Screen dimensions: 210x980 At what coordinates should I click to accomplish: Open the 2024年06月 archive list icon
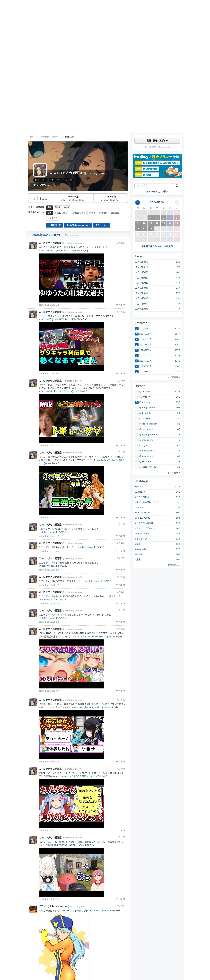coord(136,334)
